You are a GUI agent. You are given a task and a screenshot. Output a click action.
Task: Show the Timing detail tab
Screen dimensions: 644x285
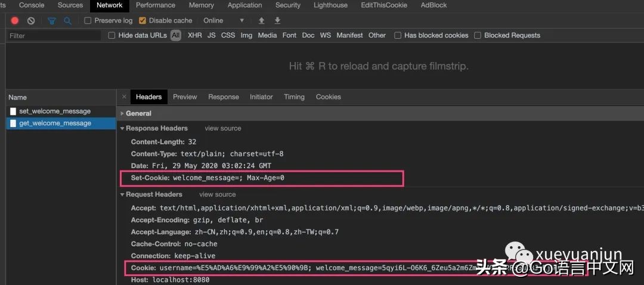pyautogui.click(x=294, y=97)
